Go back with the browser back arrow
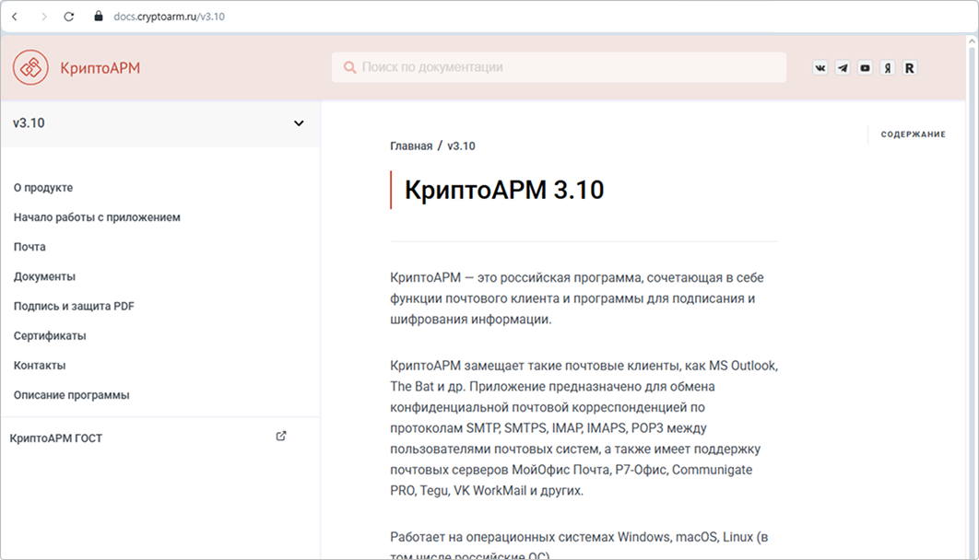Viewport: 979px width, 560px height. (x=15, y=17)
